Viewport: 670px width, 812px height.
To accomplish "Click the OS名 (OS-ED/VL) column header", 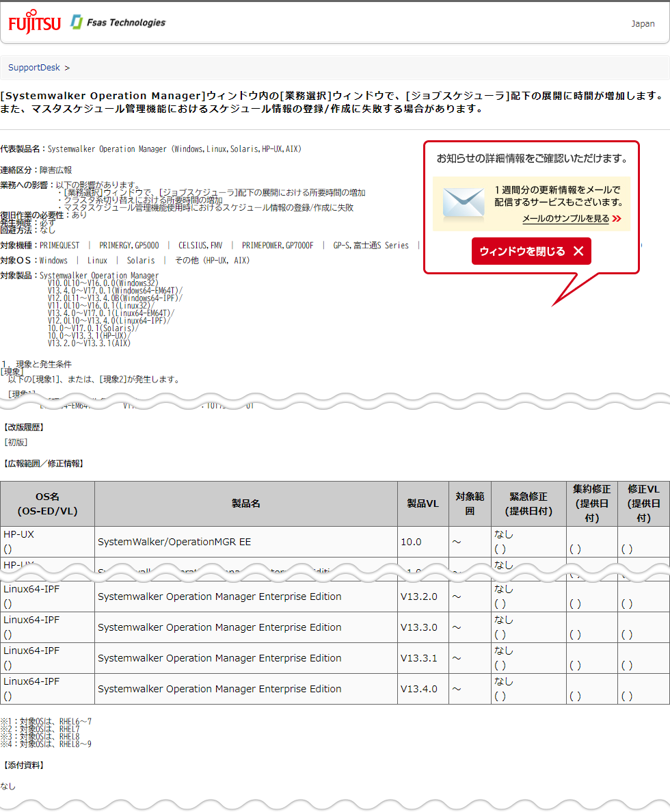I will tap(48, 504).
